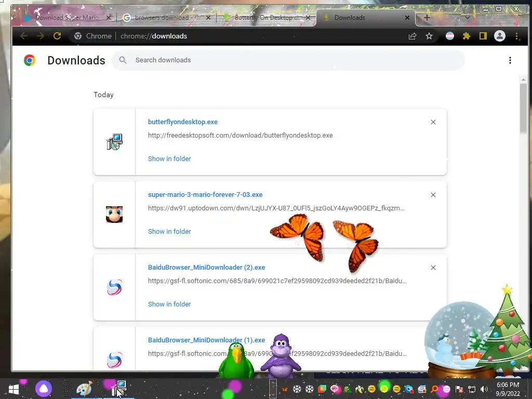Click the scrollbar up arrow
This screenshot has width=532, height=399.
523,79
